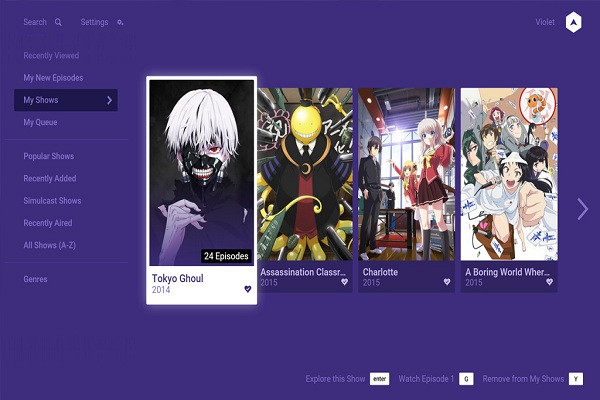Click Watch Episode 1 label
This screenshot has width=600, height=400.
pos(426,379)
